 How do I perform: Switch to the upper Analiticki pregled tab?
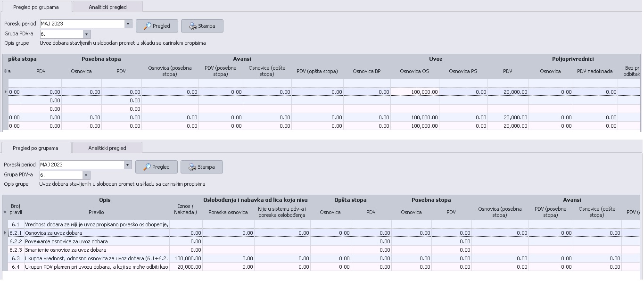pos(108,7)
